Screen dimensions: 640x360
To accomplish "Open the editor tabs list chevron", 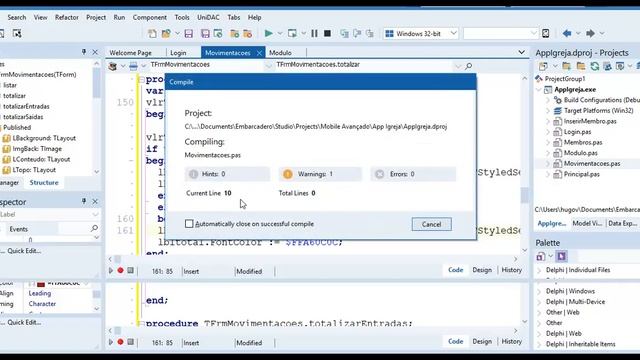I will [x=521, y=52].
